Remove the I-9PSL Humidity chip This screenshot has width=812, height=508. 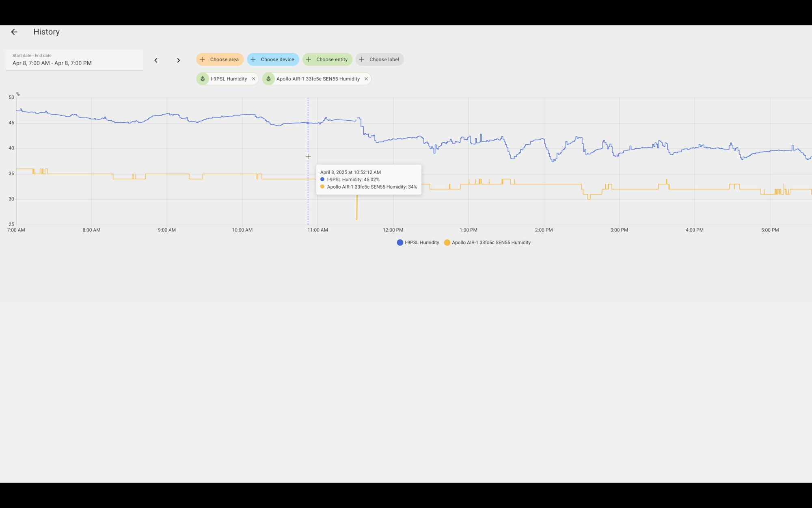pos(254,79)
